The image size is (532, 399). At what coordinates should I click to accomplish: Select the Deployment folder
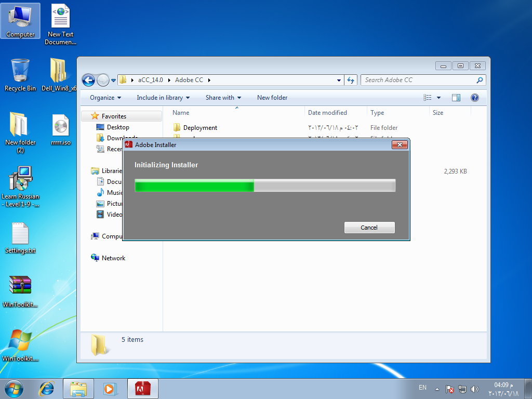[x=200, y=128]
